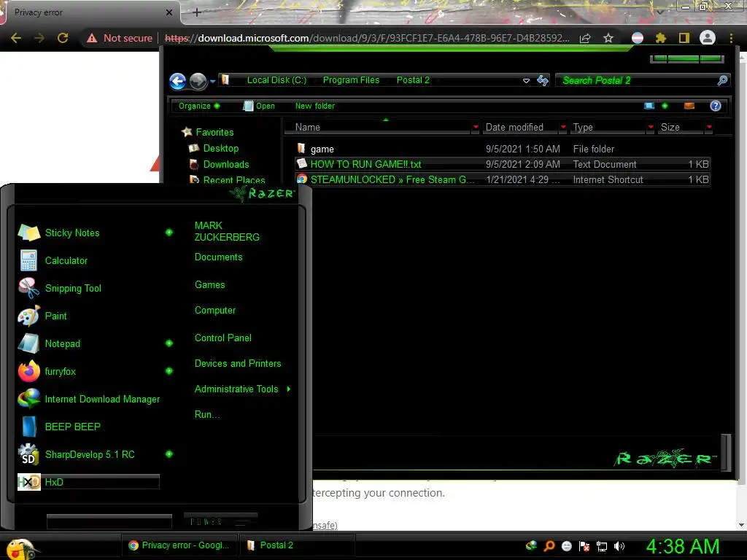The height and width of the screenshot is (560, 747).
Task: Open the Chrome profile avatar
Action: point(707,38)
